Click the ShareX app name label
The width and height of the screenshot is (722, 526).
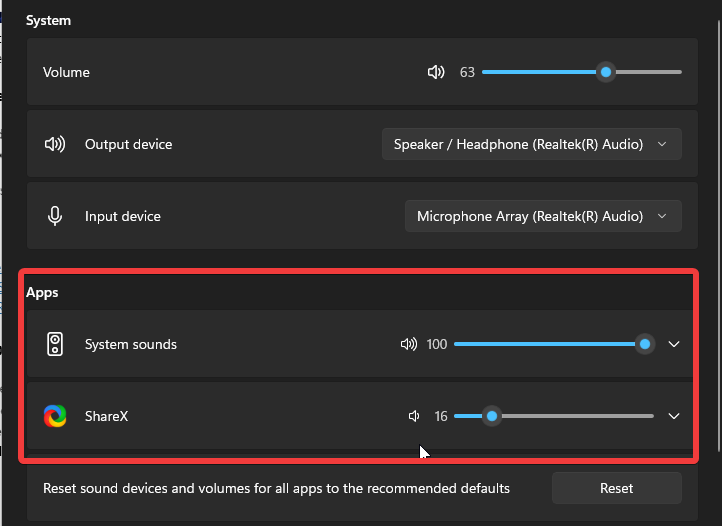pyautogui.click(x=106, y=416)
